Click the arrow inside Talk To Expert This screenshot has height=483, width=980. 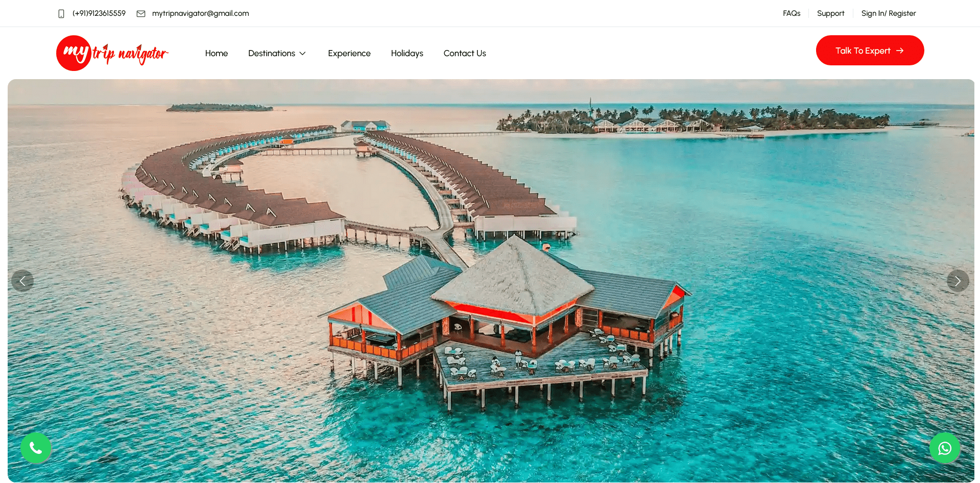click(900, 51)
